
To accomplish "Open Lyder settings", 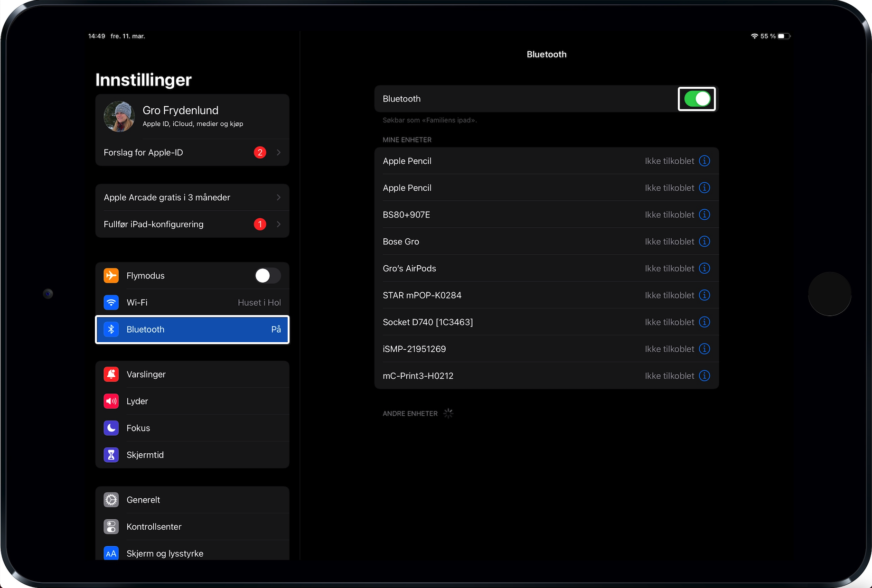I will tap(192, 401).
